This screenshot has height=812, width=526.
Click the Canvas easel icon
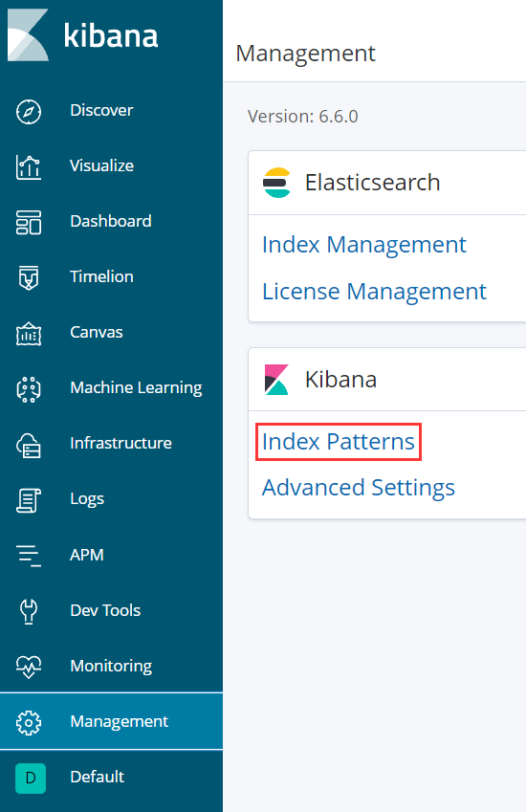point(29,334)
